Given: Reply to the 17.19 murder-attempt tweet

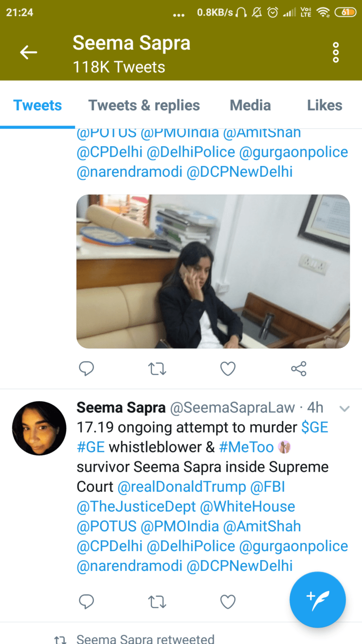Looking at the screenshot, I should tap(86, 602).
